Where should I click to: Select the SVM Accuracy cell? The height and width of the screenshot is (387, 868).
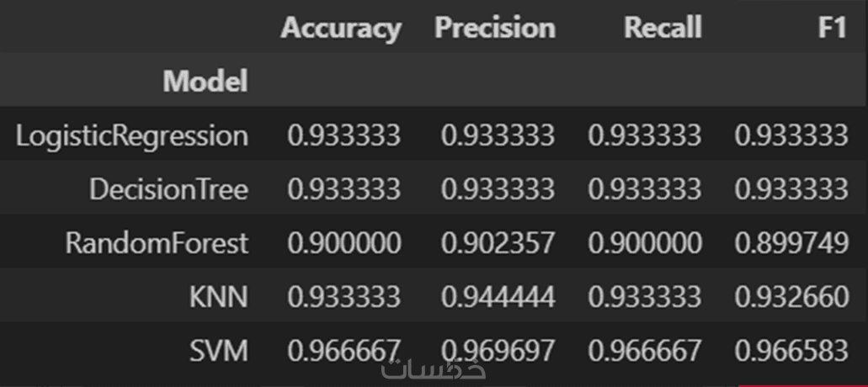tap(344, 350)
